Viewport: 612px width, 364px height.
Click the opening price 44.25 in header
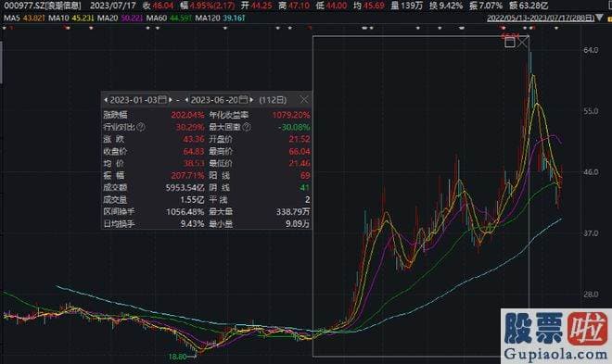click(261, 6)
